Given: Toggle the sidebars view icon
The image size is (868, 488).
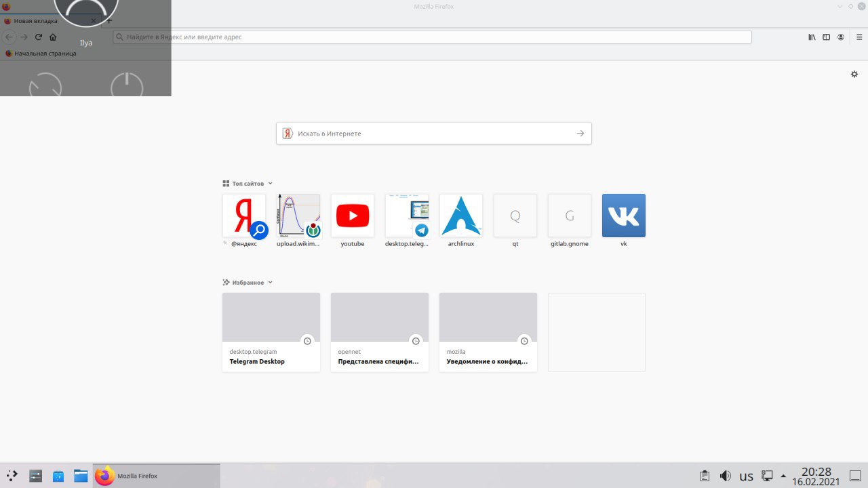Looking at the screenshot, I should click(x=826, y=37).
